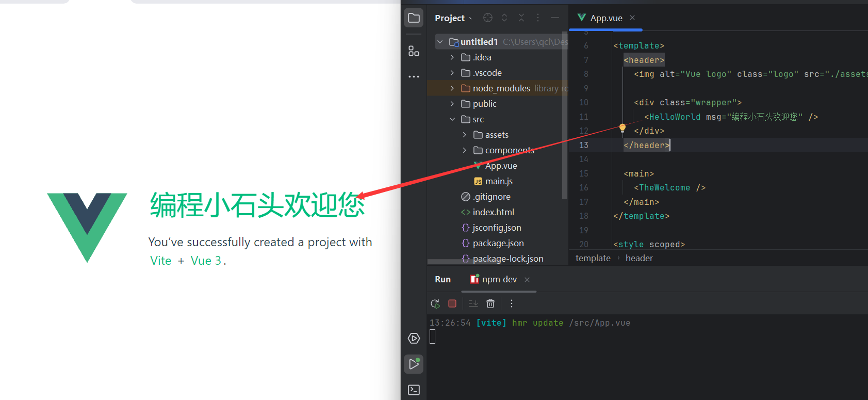Expand the assets folder
Screen dimensions: 868x400
[x=465, y=135]
